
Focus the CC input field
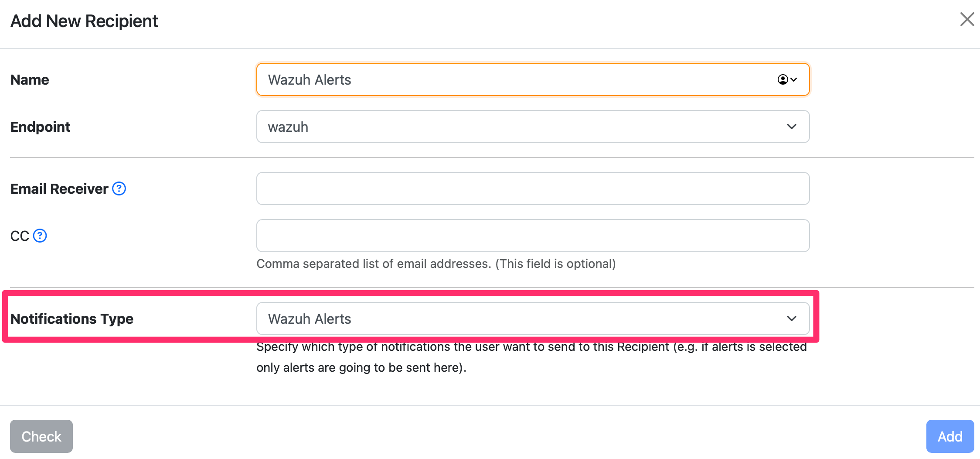click(533, 236)
